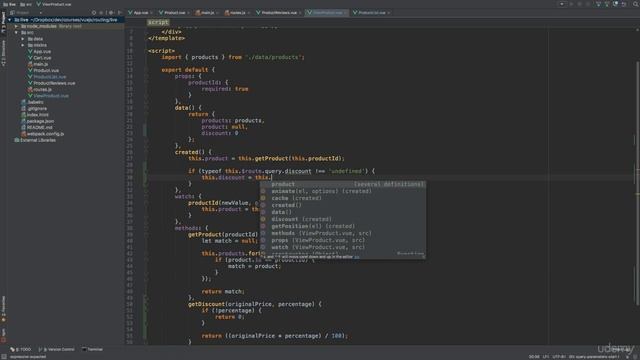Open the Structure tool window side tab

(3, 53)
